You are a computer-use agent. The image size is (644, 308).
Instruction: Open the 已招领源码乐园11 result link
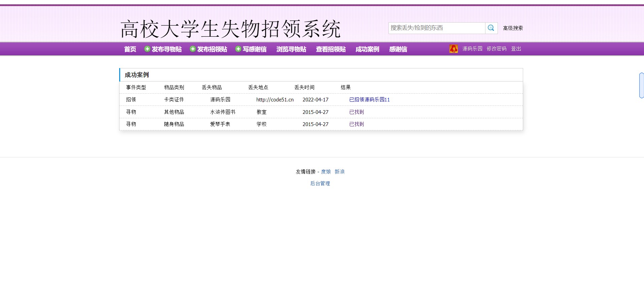point(369,100)
